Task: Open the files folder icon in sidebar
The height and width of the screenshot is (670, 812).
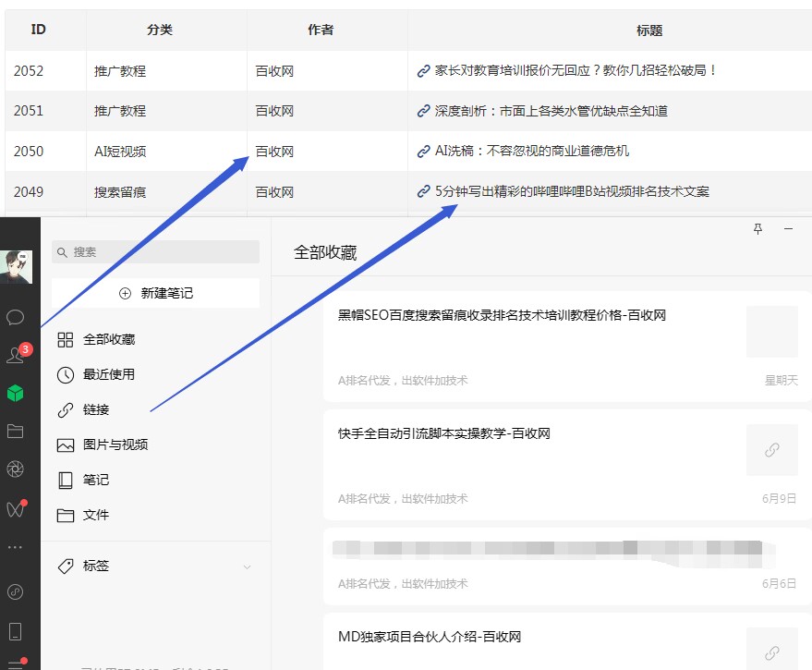Action: 15,432
